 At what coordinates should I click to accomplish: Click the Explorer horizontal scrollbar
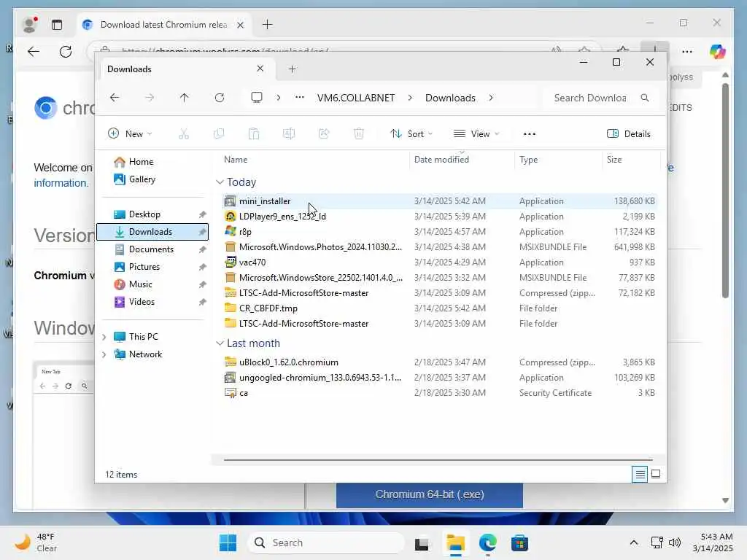(x=438, y=460)
